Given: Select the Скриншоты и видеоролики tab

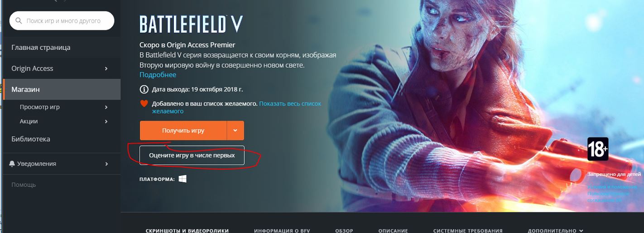Looking at the screenshot, I should pos(187,231).
